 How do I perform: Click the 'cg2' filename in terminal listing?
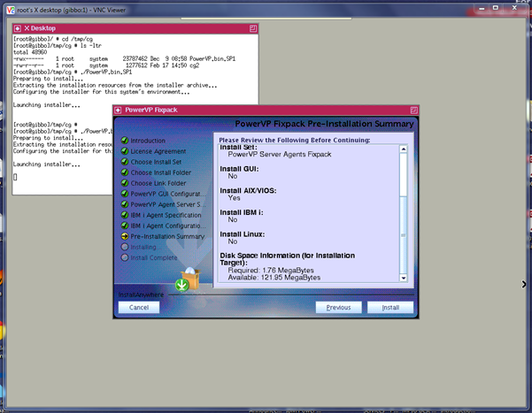tap(195, 65)
